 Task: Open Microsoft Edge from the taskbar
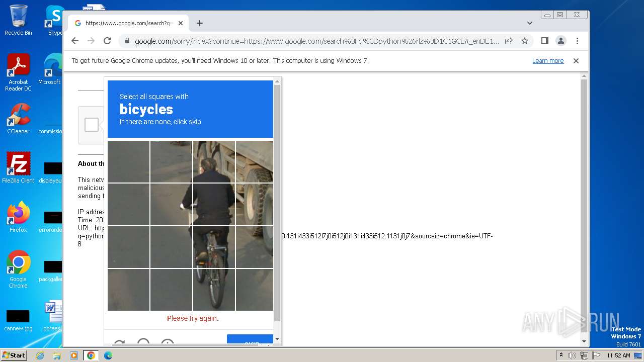108,355
